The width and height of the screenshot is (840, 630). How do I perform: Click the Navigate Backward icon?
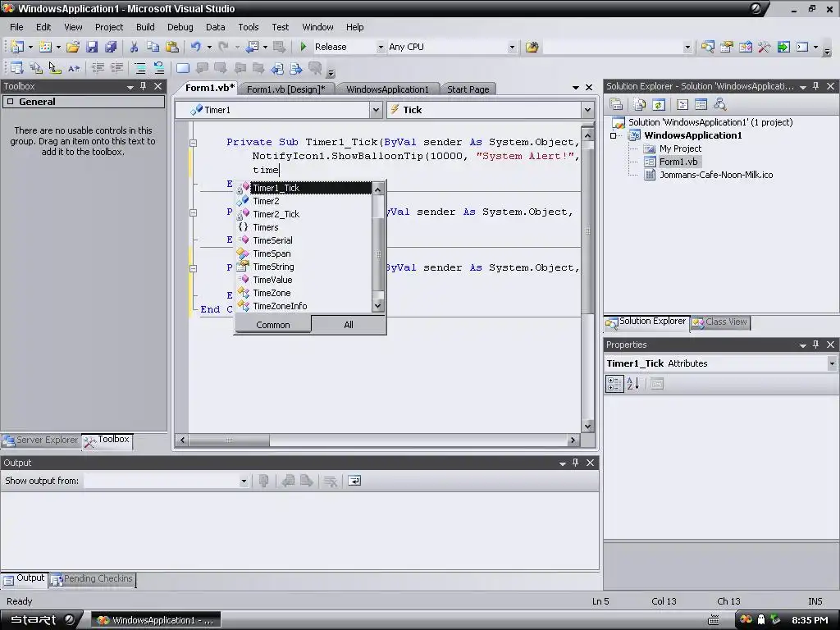coord(252,47)
